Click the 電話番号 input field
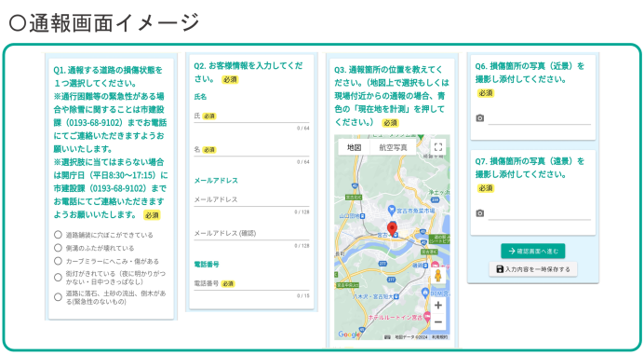This screenshot has height=355, width=644. [251, 284]
